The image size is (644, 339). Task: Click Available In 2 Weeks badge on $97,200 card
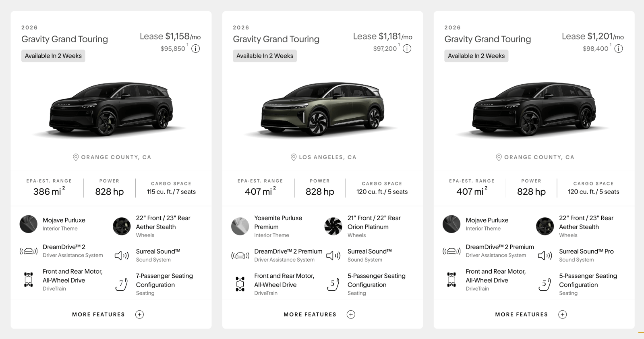[265, 56]
